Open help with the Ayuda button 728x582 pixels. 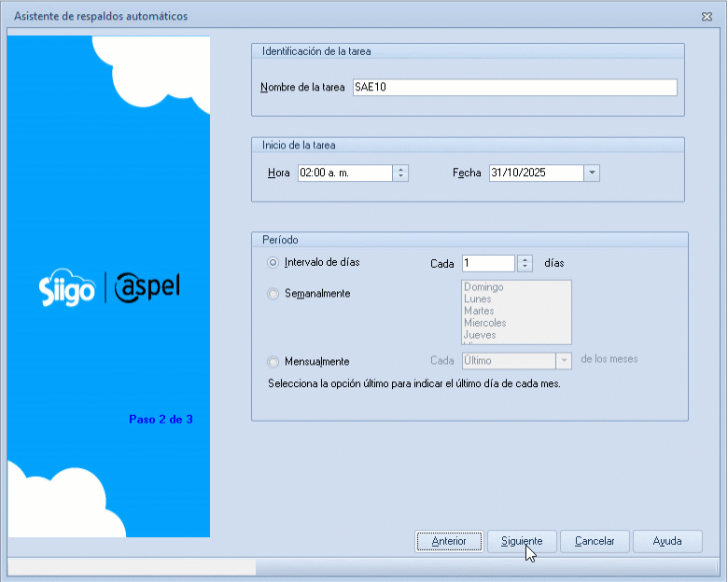click(x=667, y=541)
